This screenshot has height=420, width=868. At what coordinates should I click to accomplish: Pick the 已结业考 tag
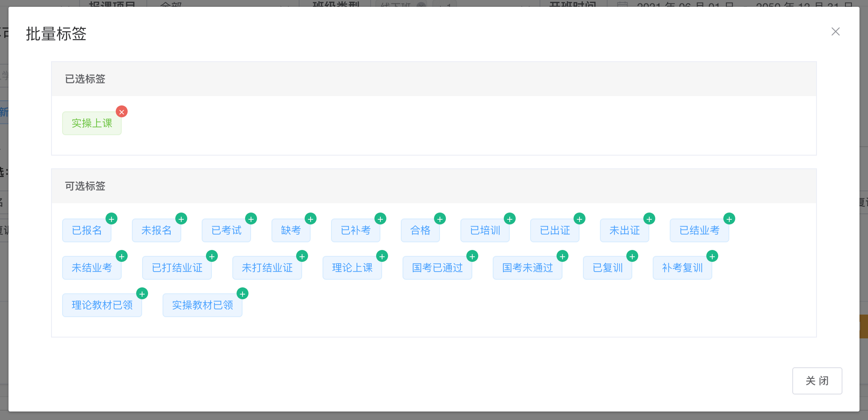click(699, 230)
